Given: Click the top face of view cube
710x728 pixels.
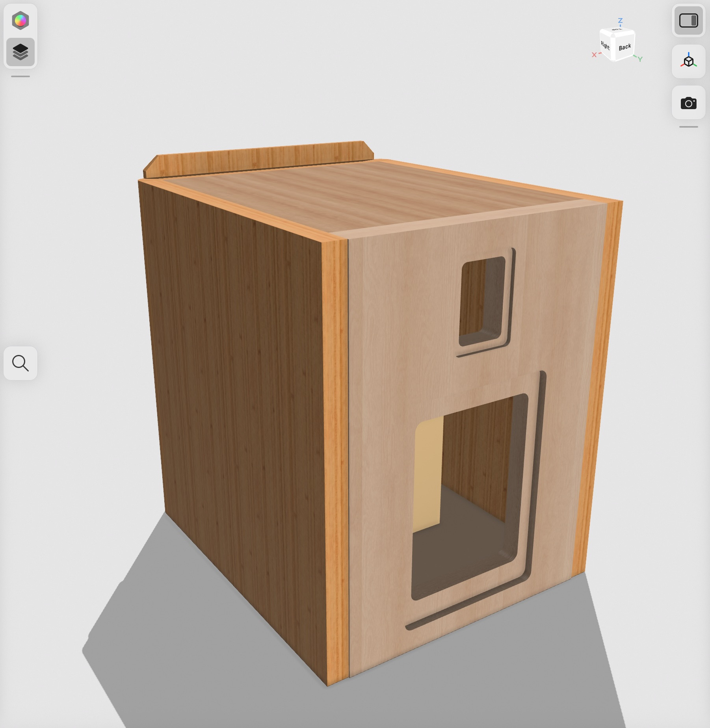Looking at the screenshot, I should click(x=617, y=30).
